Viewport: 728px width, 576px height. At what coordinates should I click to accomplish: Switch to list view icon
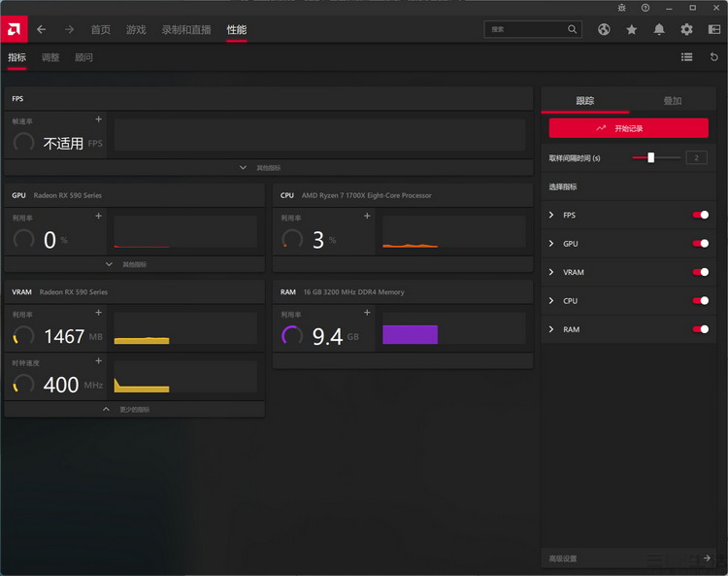point(686,57)
